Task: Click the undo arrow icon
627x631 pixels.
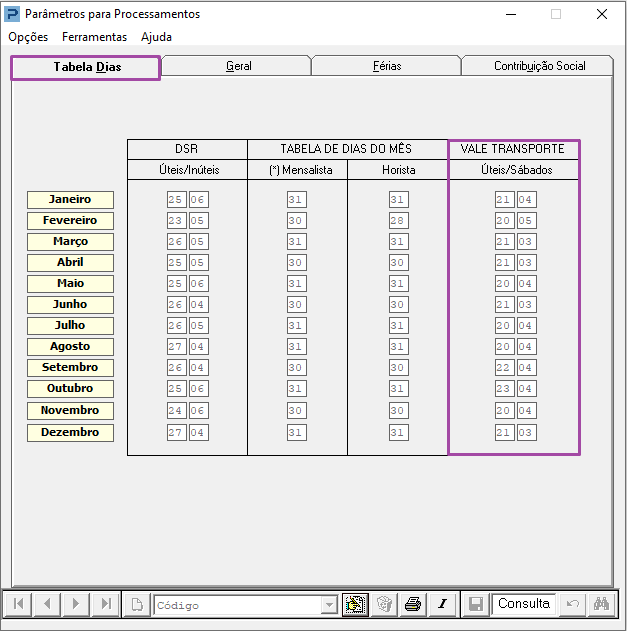Action: (x=572, y=604)
